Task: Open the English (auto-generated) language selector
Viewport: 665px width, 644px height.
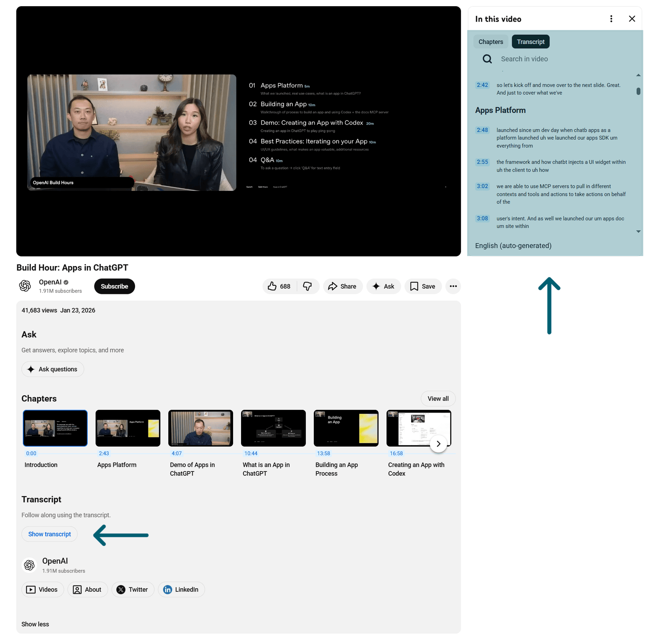Action: tap(513, 245)
